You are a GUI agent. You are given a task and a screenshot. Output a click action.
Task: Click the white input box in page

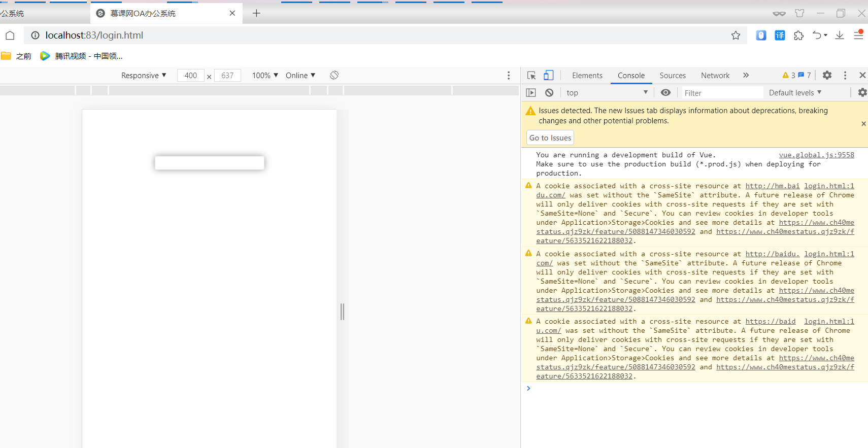point(210,163)
